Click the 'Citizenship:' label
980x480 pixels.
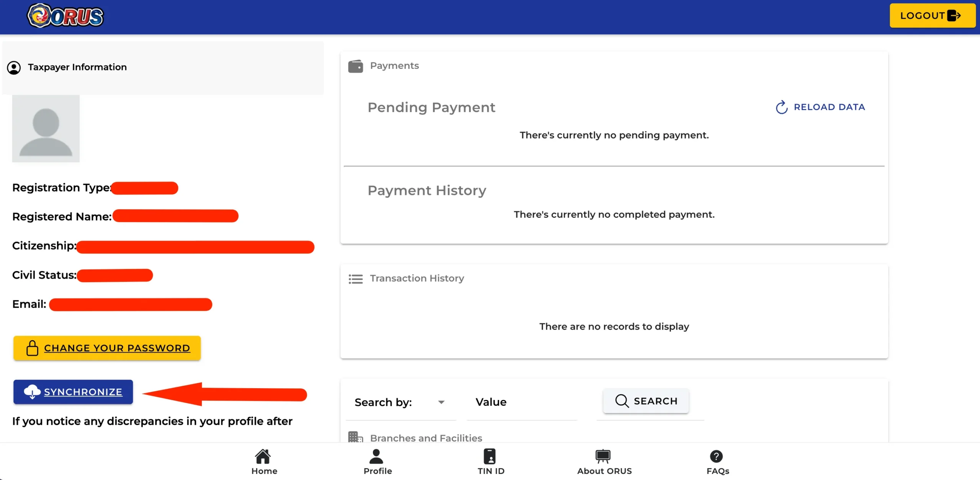point(44,246)
